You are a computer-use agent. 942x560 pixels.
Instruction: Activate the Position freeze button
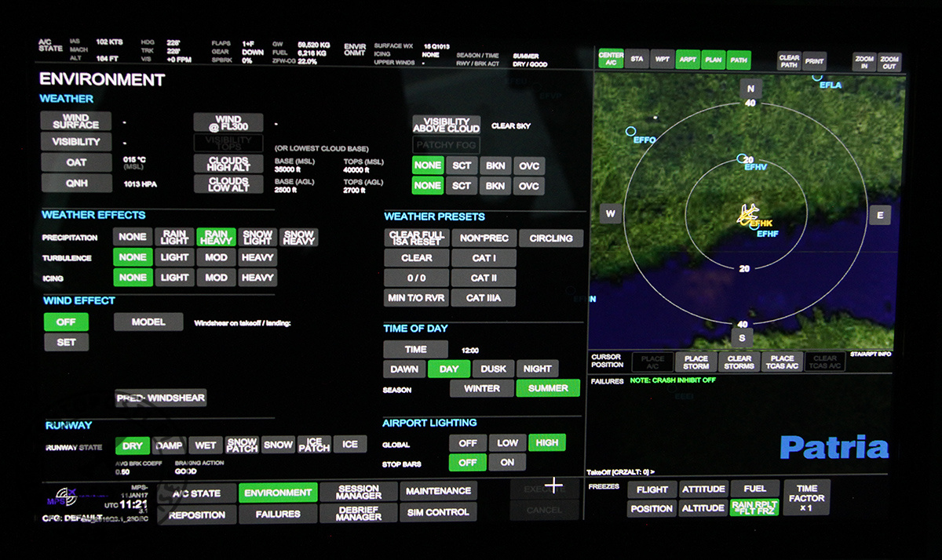[x=652, y=508]
